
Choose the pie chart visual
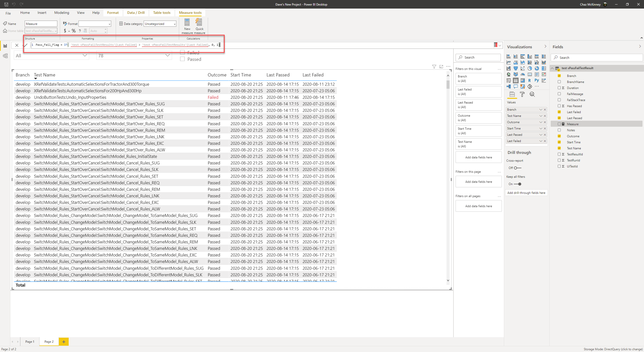(530, 68)
